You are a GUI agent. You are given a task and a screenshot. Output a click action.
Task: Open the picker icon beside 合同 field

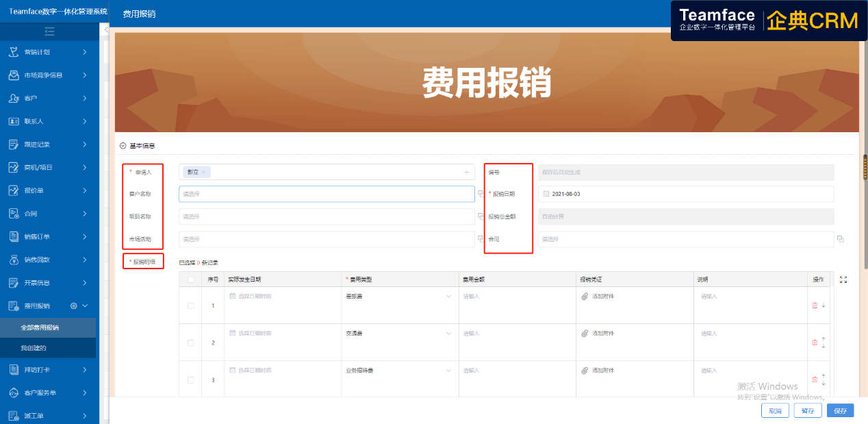coord(841,239)
